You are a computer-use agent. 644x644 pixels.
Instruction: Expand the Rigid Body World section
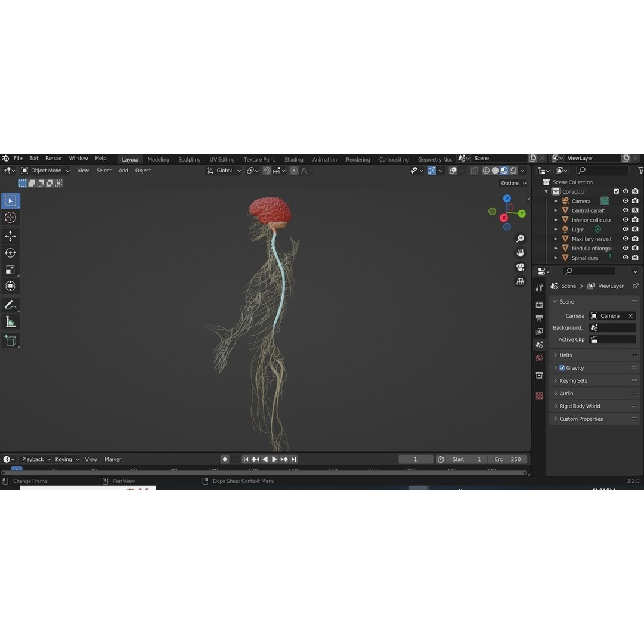[x=578, y=406]
